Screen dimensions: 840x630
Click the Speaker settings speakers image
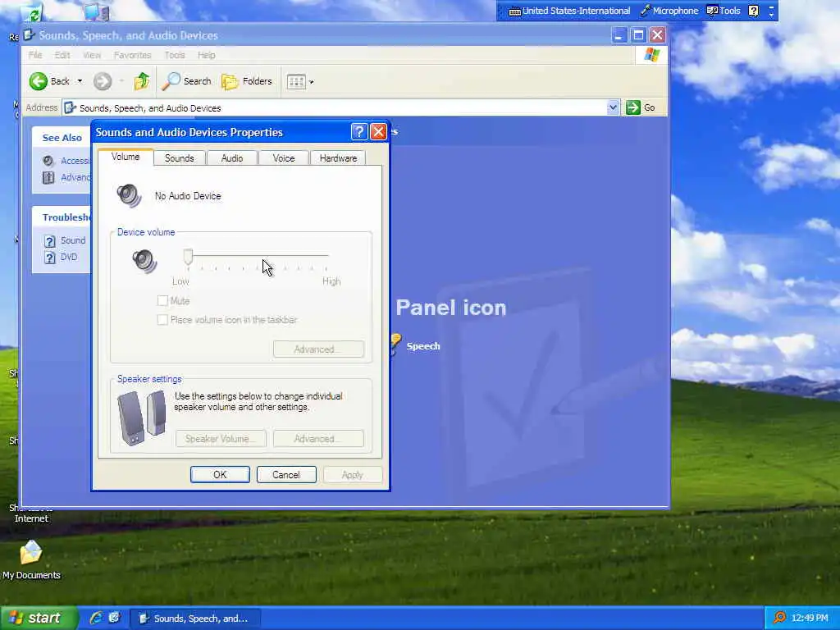coord(141,418)
